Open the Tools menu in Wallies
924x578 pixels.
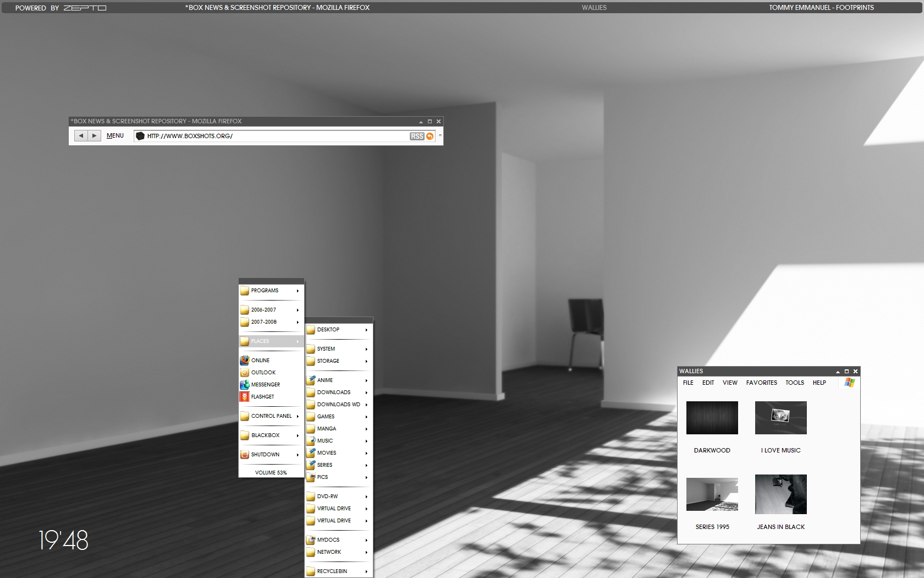coord(795,383)
